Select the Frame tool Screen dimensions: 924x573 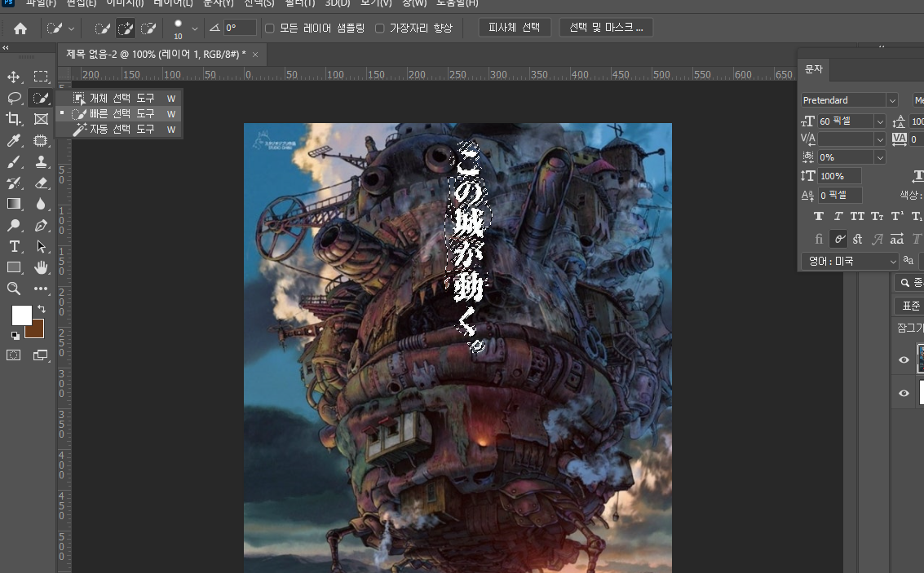coord(41,119)
